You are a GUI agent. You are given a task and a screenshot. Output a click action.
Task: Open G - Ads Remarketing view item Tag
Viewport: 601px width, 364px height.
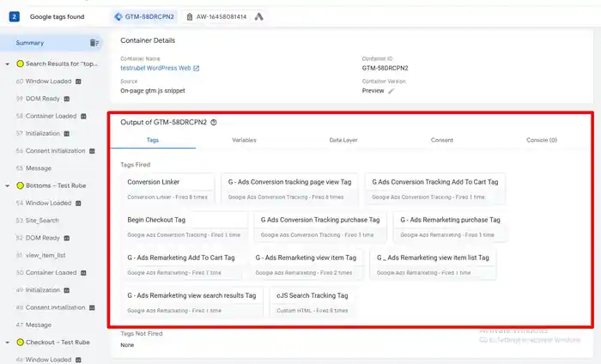point(306,264)
